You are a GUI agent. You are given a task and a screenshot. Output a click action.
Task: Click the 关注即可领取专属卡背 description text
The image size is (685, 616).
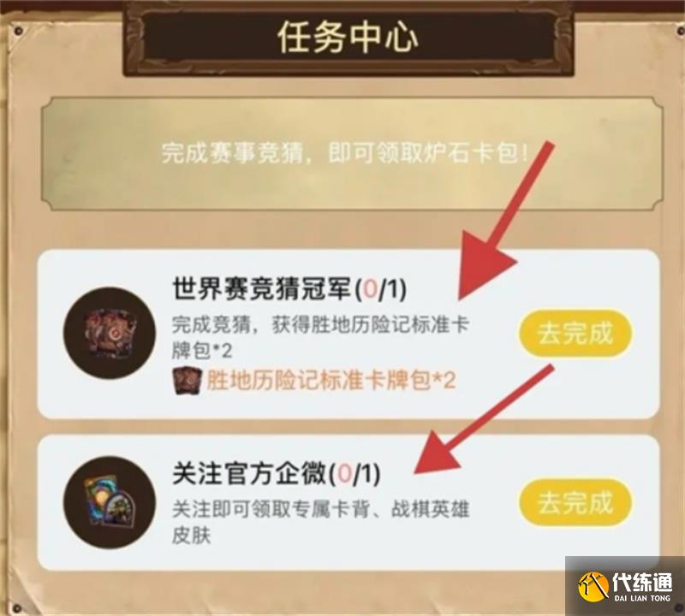[320, 522]
